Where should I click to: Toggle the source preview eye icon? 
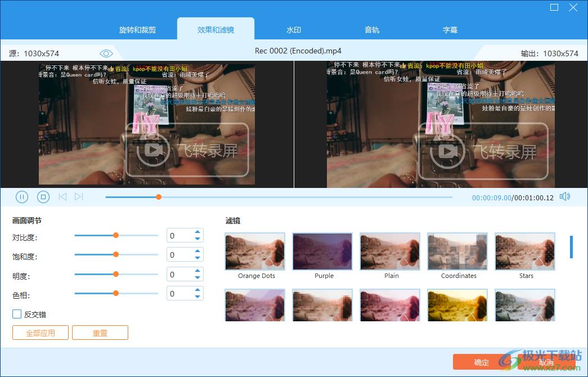click(106, 53)
